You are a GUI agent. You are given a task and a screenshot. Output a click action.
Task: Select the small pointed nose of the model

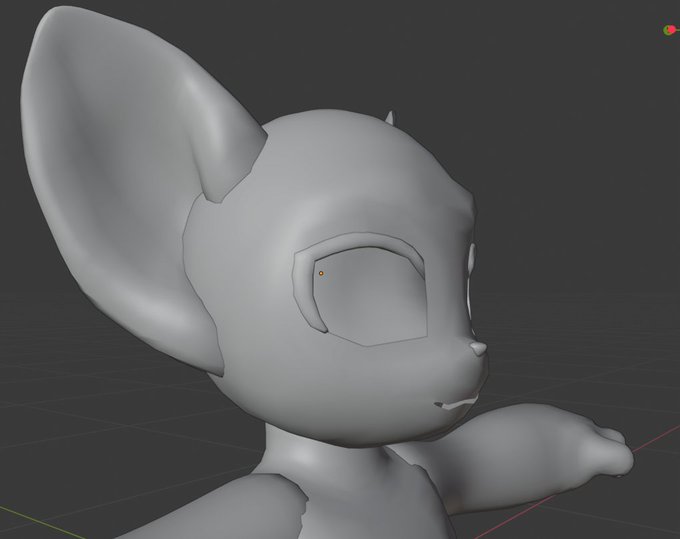click(x=478, y=349)
